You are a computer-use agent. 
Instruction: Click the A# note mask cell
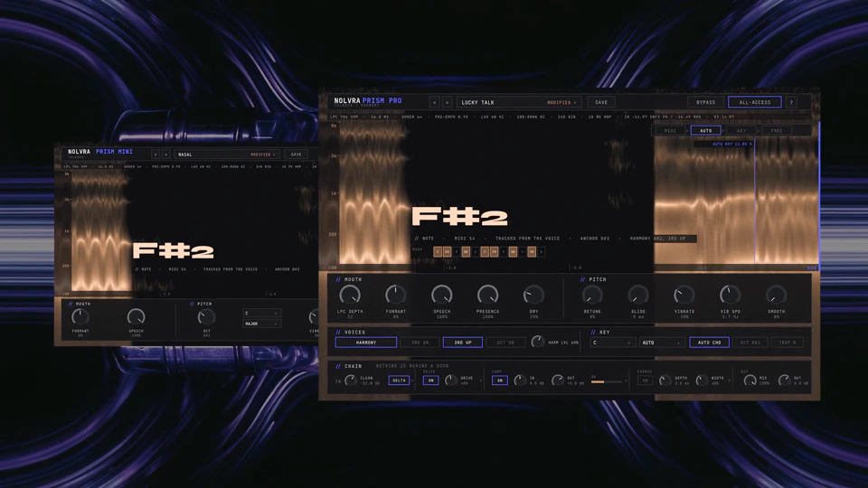click(532, 252)
